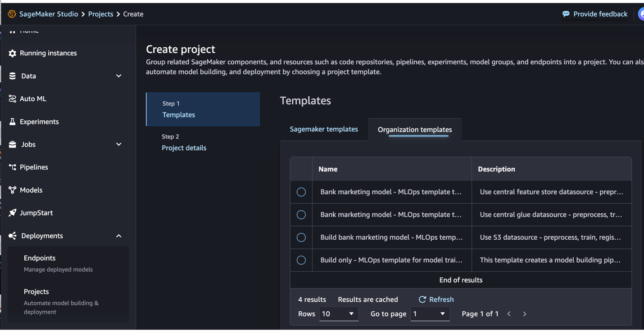Click the Running instances gear icon
Screen dimensions: 644x331
12,53
